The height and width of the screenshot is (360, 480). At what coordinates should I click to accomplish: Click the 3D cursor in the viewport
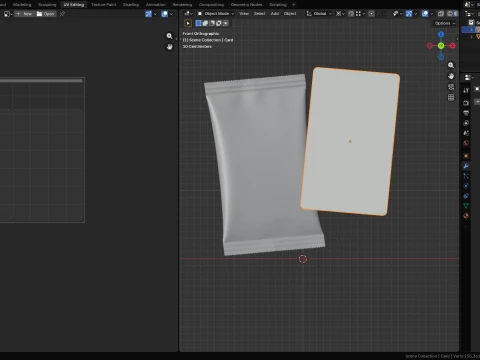tap(303, 259)
